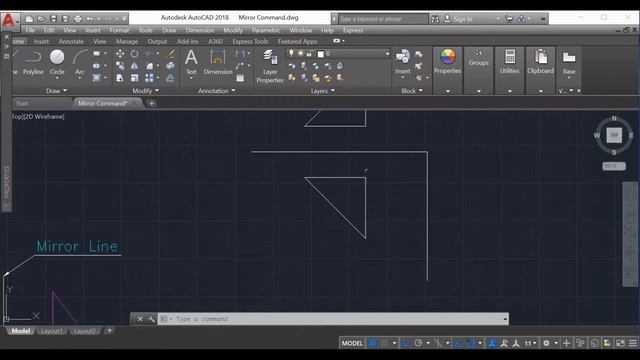The height and width of the screenshot is (360, 640).
Task: Open the Modify menu
Action: click(233, 30)
